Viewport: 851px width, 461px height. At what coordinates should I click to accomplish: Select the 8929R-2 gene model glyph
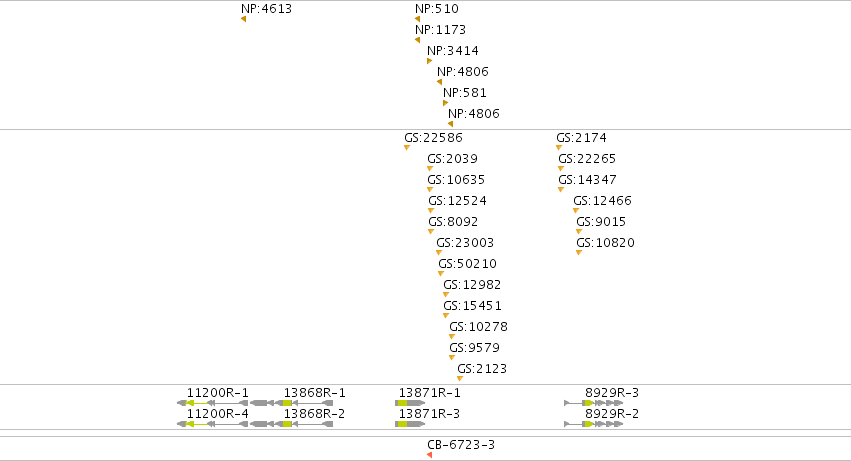594,424
